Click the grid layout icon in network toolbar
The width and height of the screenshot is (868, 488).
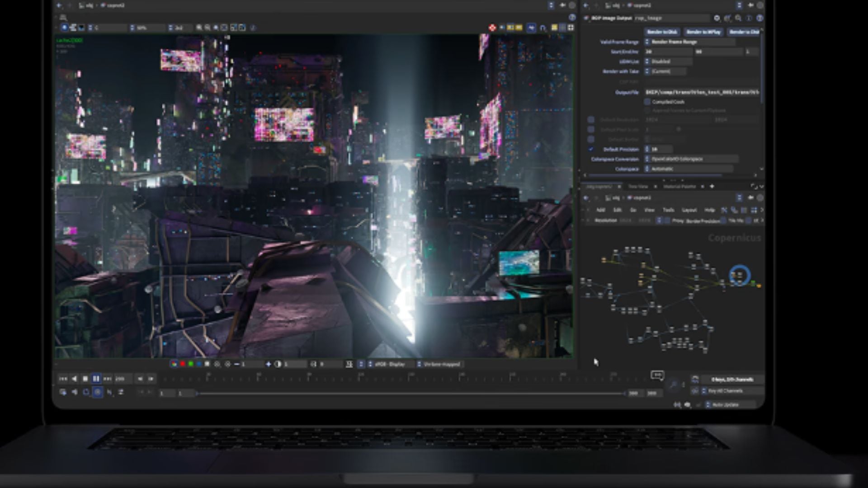coord(754,210)
